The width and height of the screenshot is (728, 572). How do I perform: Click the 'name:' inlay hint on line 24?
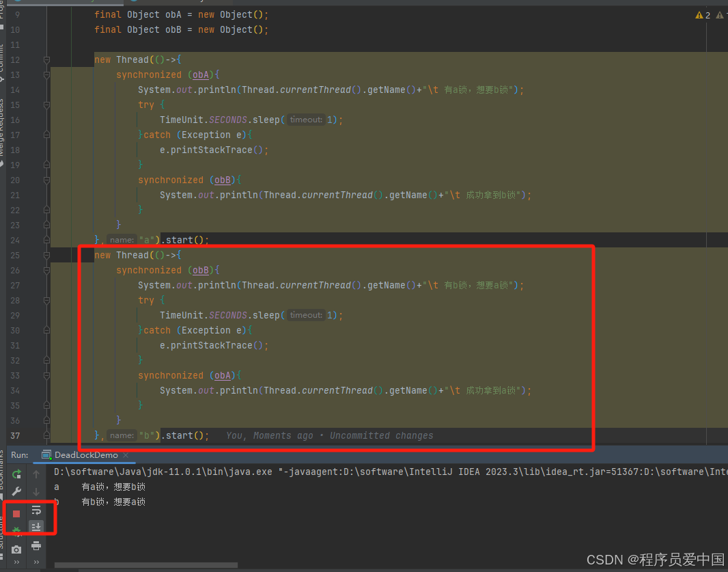(x=122, y=241)
